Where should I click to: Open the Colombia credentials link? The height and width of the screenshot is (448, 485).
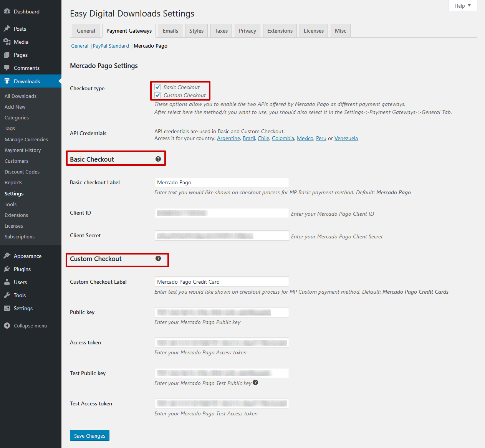(x=283, y=138)
